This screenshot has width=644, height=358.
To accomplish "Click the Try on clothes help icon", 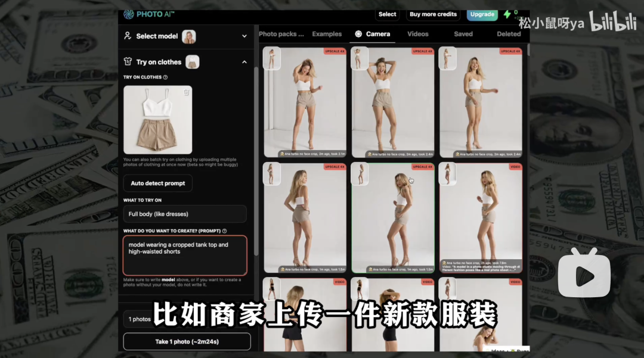I will pyautogui.click(x=166, y=77).
